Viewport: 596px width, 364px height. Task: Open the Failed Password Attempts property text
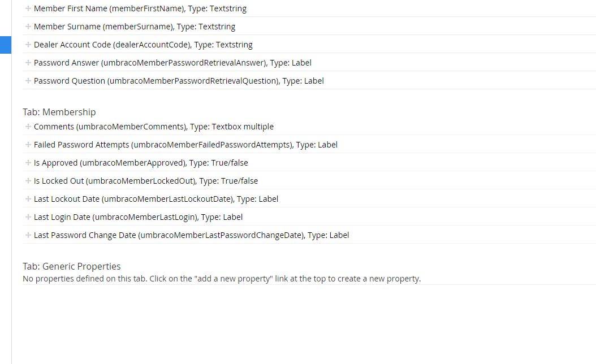(x=185, y=145)
